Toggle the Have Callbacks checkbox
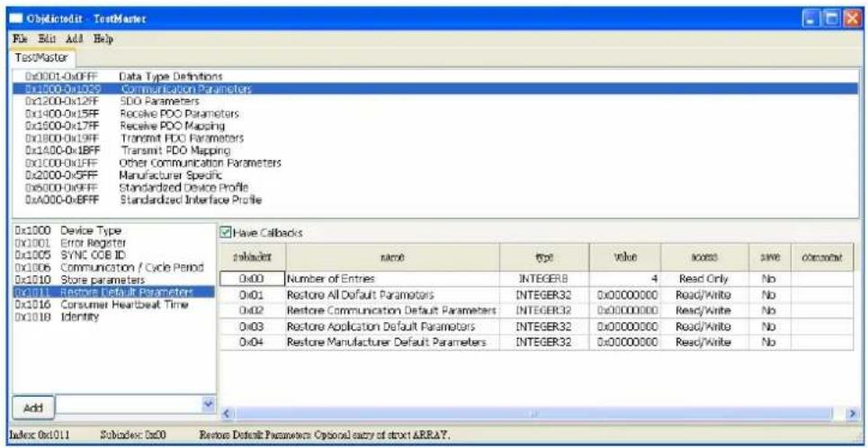 click(225, 233)
